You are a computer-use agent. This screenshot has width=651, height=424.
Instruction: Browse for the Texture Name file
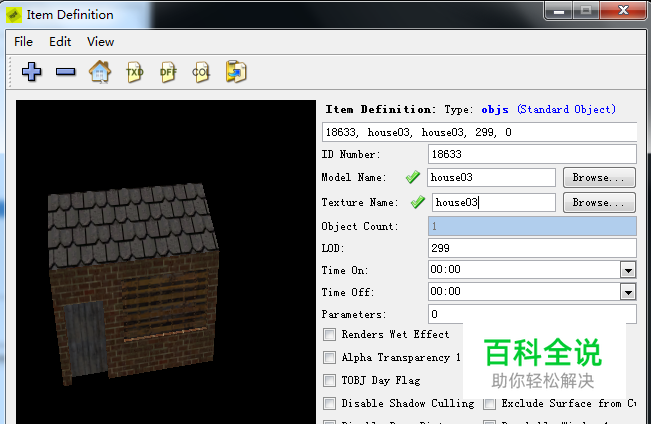click(599, 203)
